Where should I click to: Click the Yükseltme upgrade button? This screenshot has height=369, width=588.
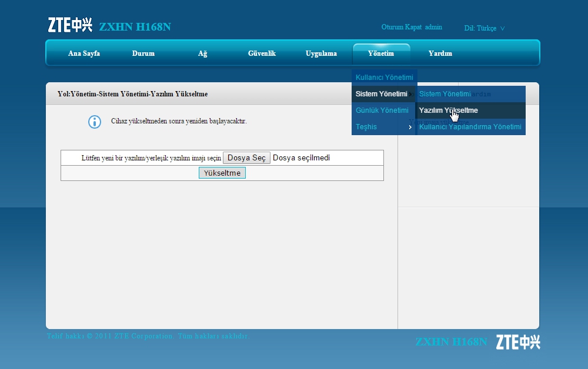coord(222,173)
